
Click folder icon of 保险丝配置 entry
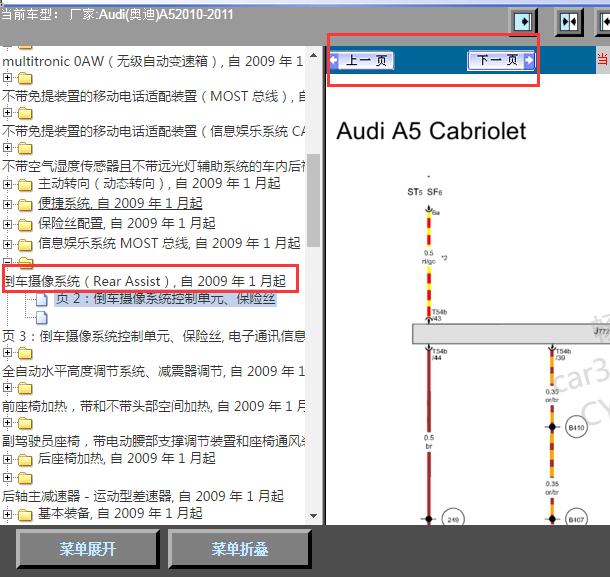pos(25,225)
